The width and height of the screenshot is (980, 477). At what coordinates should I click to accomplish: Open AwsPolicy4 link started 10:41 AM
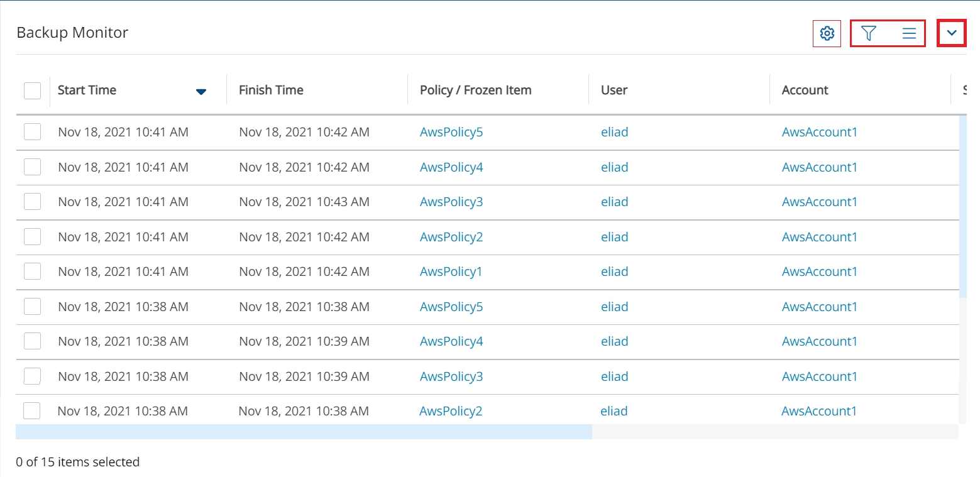coord(451,167)
